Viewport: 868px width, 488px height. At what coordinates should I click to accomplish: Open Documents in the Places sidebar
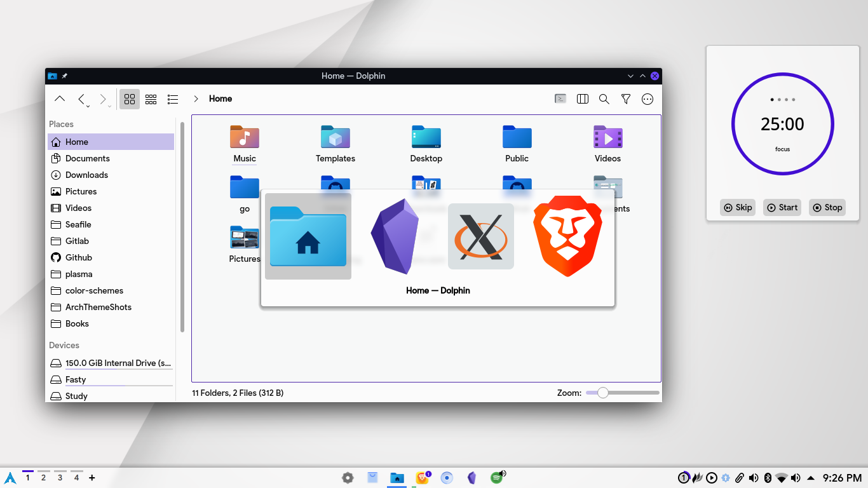pyautogui.click(x=111, y=158)
